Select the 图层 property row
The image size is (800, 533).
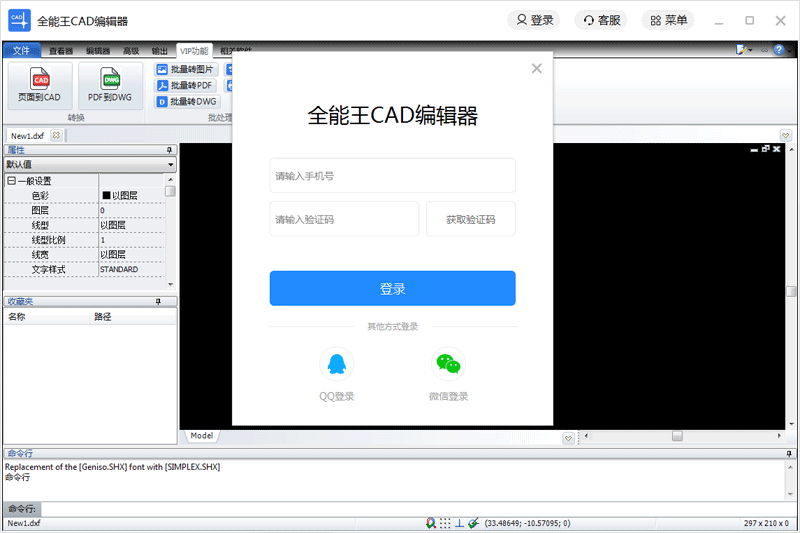click(84, 210)
